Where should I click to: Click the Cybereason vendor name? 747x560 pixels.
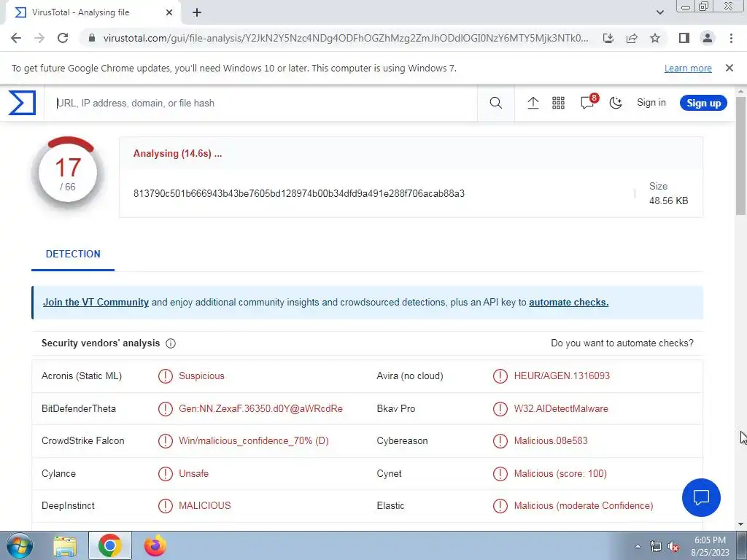(402, 441)
